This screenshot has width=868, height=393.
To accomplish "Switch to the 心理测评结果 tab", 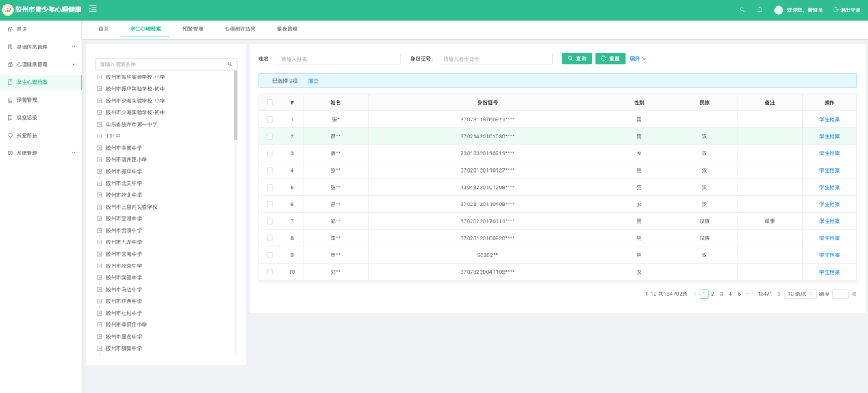I will pos(240,29).
